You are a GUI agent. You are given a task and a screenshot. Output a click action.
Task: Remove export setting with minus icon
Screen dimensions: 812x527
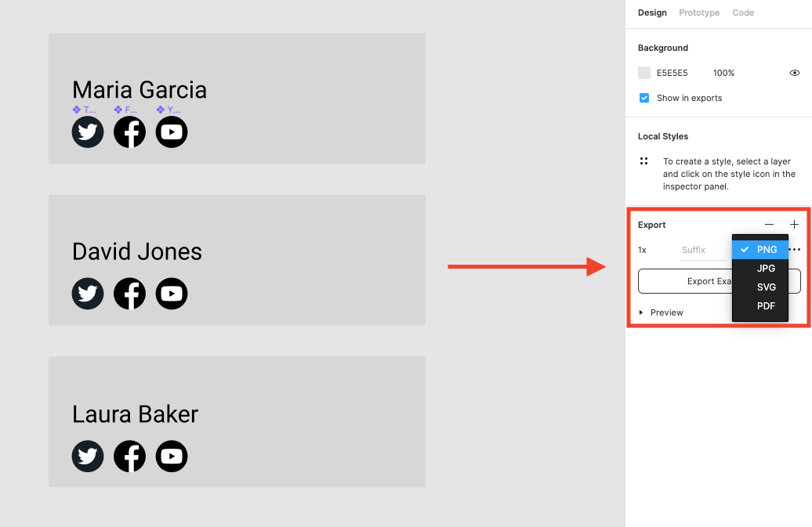pyautogui.click(x=769, y=225)
